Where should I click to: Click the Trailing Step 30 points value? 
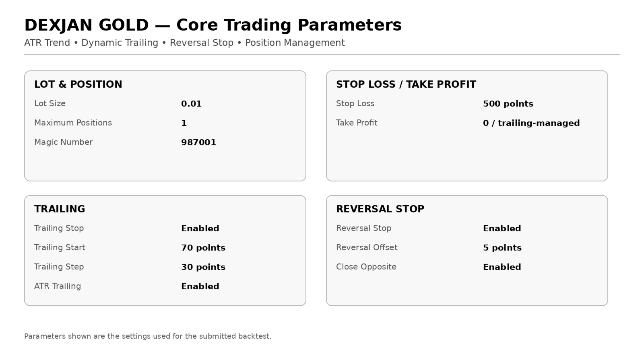[x=203, y=267]
